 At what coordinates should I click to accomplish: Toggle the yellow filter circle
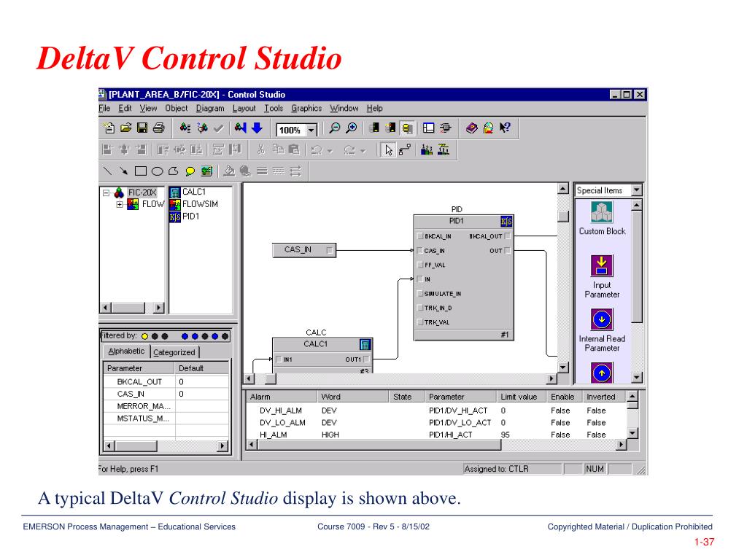[x=144, y=336]
